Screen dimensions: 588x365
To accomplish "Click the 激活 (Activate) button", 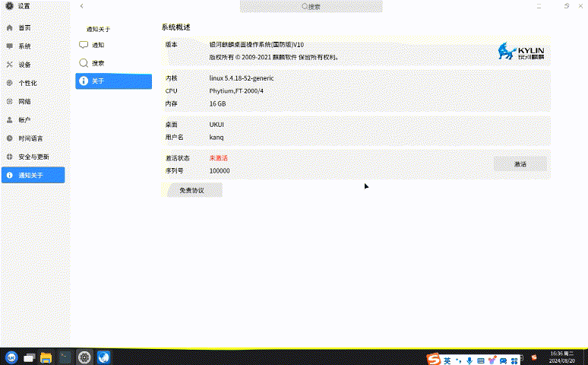I will click(520, 163).
